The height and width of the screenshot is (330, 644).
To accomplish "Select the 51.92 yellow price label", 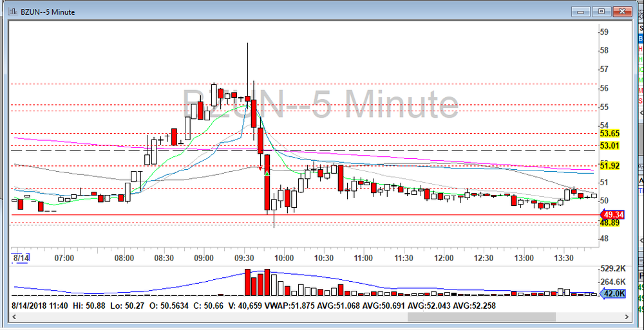I will (x=609, y=165).
